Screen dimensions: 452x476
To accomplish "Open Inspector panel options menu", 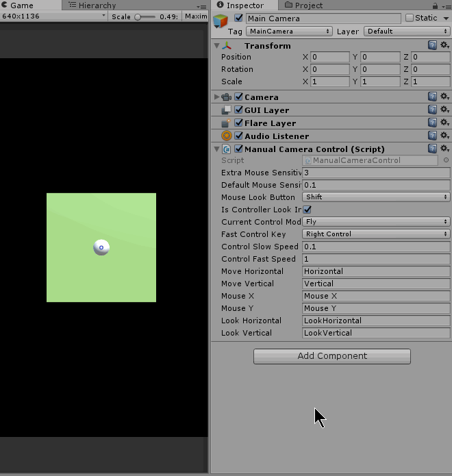I will 447,6.
